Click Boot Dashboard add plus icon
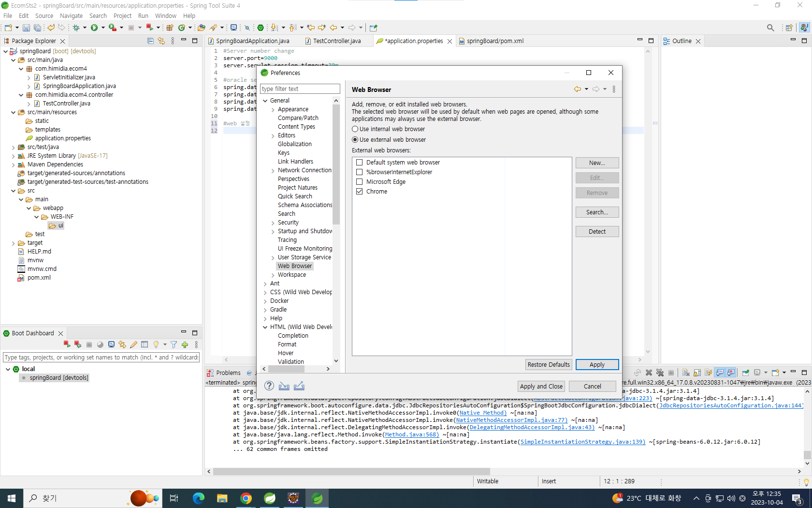812x508 pixels. pos(185,344)
